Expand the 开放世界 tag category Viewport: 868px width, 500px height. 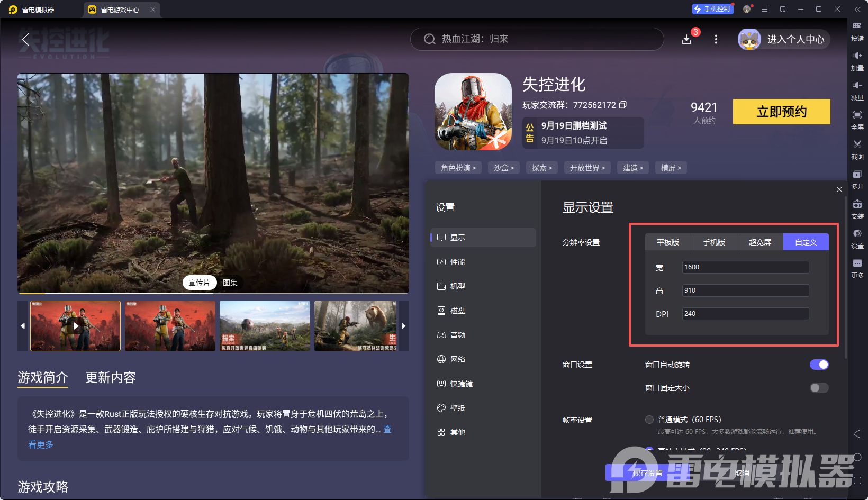click(587, 168)
